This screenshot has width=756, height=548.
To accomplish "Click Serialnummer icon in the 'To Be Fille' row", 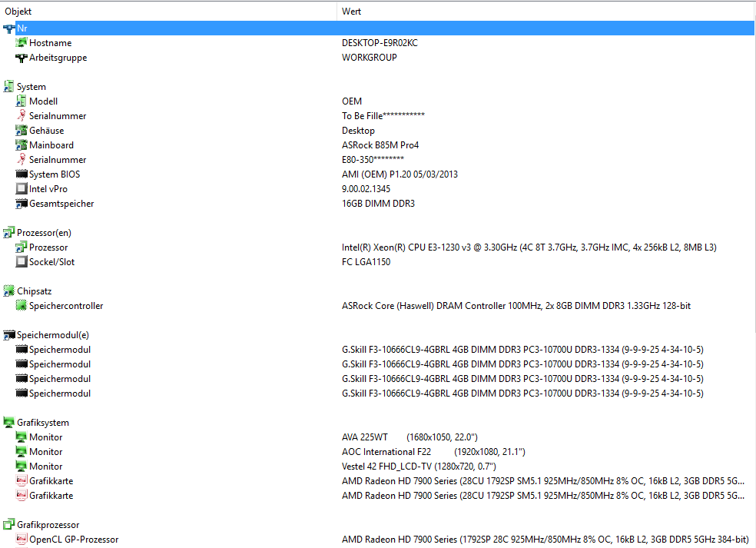I will pos(22,116).
